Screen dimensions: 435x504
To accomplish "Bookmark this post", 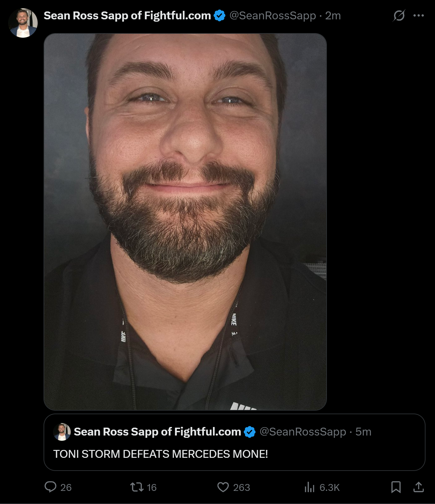I will 396,487.
